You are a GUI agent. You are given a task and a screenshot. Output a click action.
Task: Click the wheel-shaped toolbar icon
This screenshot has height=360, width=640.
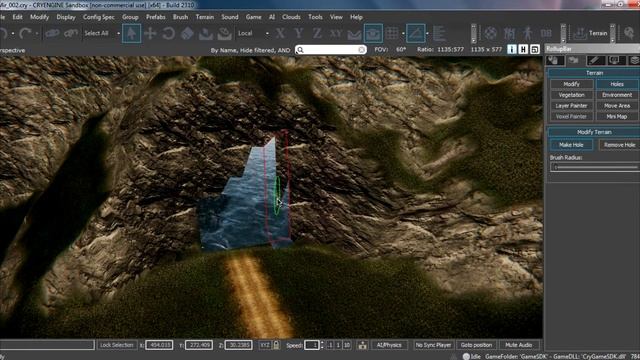(491, 33)
